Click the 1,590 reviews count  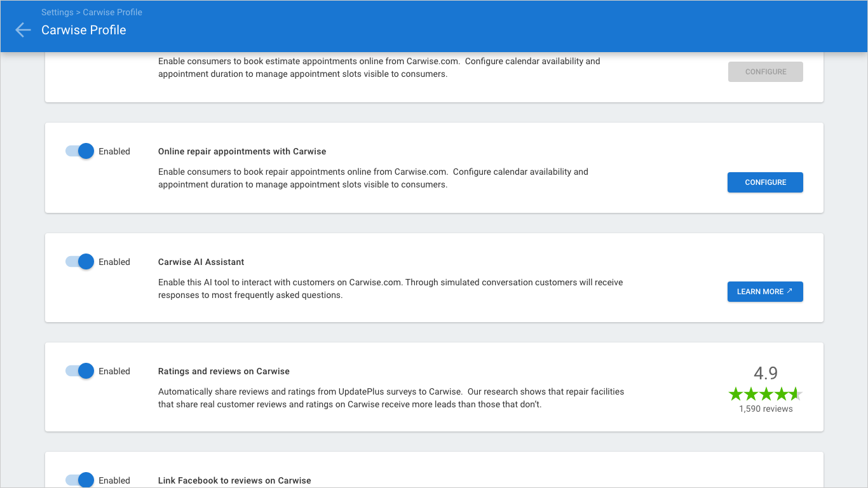(766, 409)
